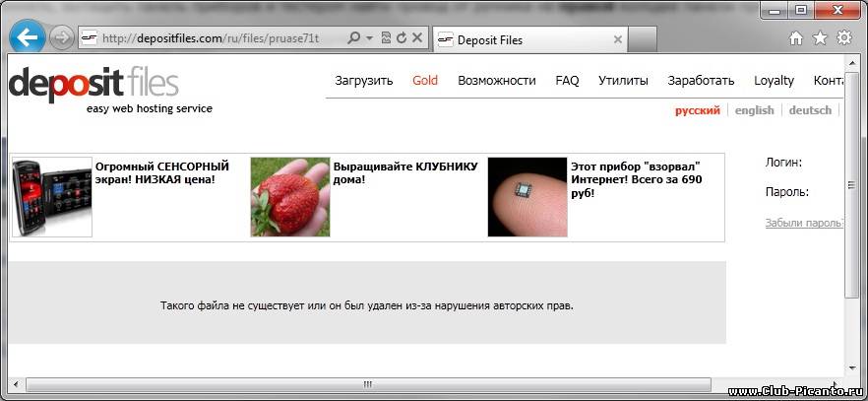Close the Deposit Files tab

coord(618,39)
